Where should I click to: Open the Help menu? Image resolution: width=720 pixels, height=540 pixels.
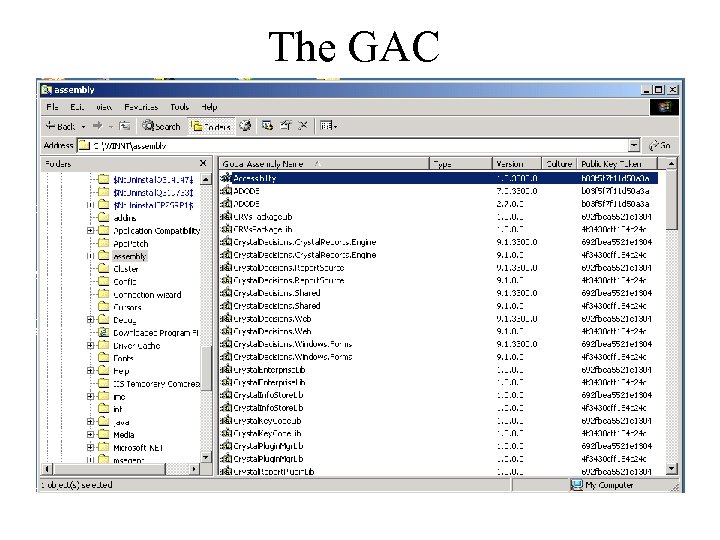[x=209, y=107]
